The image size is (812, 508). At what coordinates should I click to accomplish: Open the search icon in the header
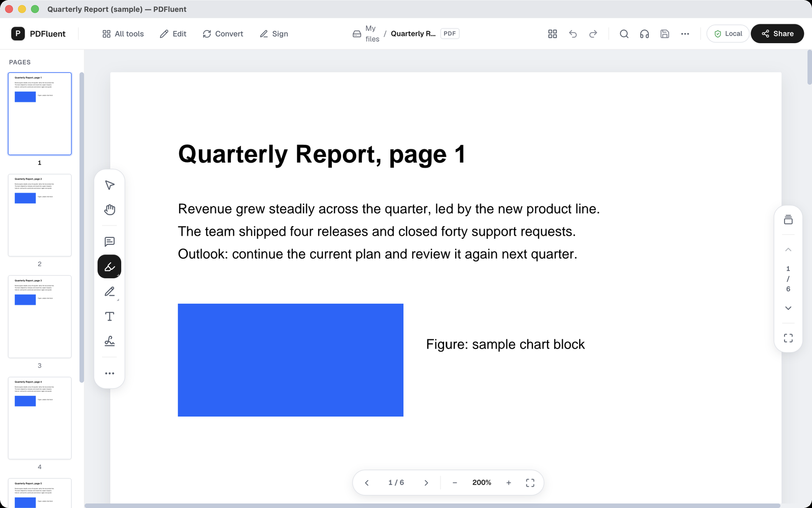pyautogui.click(x=624, y=34)
